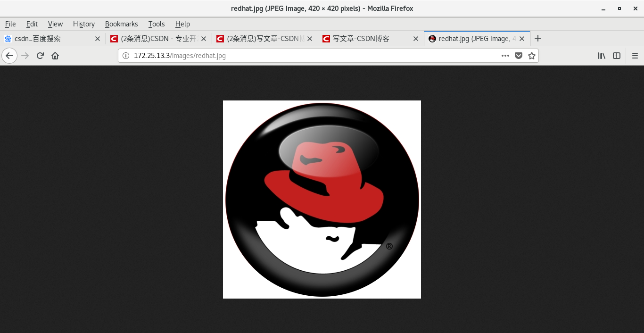Switch to the (2条消息)写文章-CSDN tab
Image resolution: width=644 pixels, height=333 pixels.
265,39
